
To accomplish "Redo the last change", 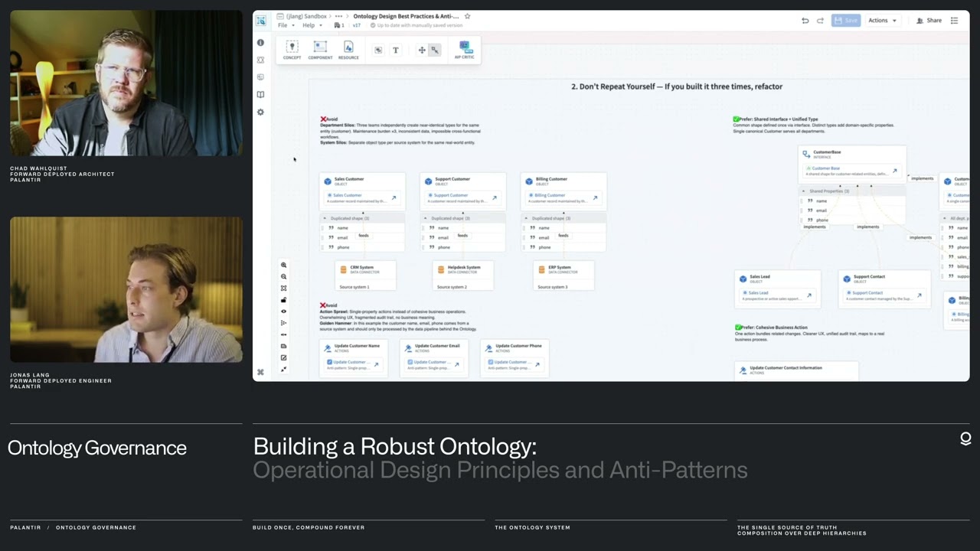I will pos(820,21).
